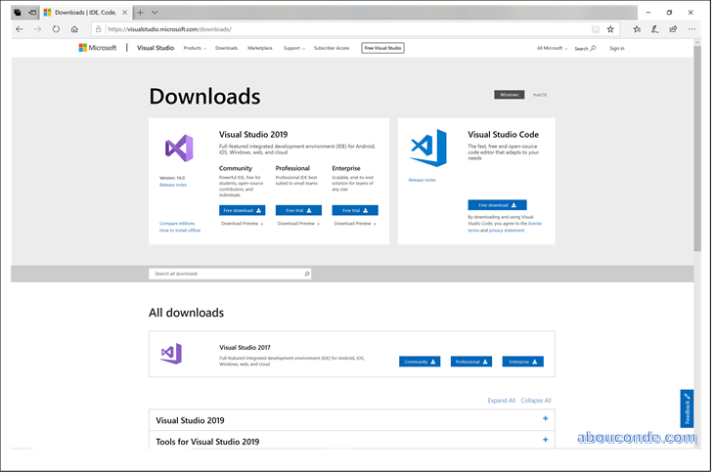The image size is (714, 473).
Task: Click the browser Back arrow
Action: point(19,29)
